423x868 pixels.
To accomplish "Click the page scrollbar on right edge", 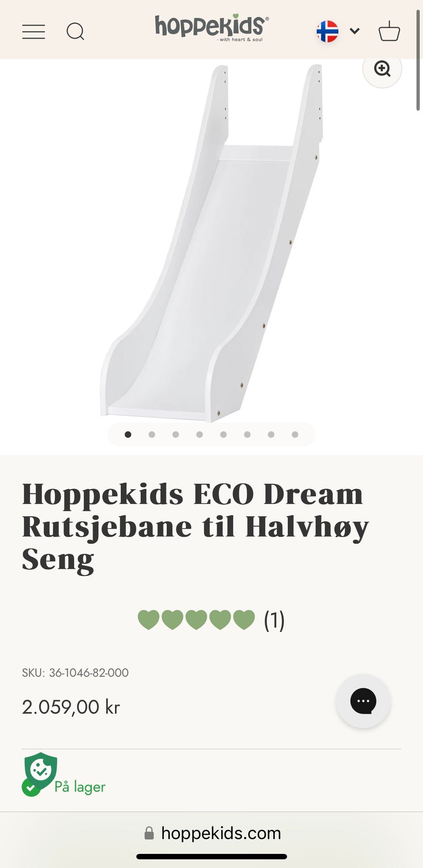I will [x=418, y=60].
